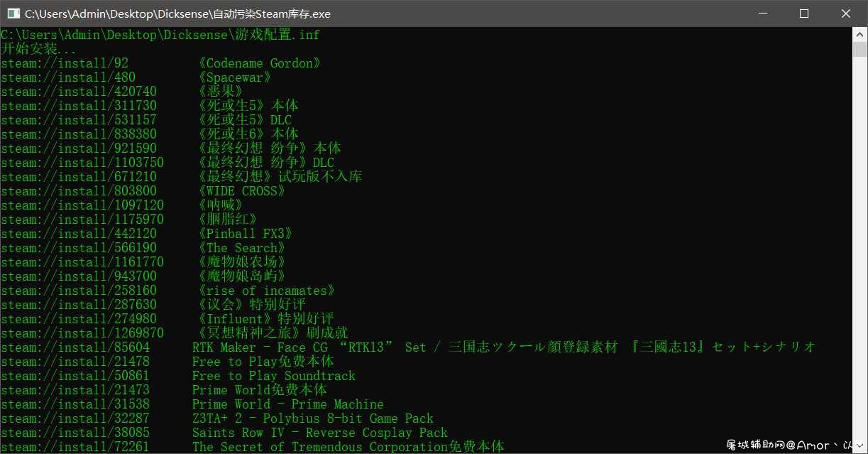Click the 《WIDE CROSS》 title
Viewport: 868px width, 454px height.
click(242, 191)
